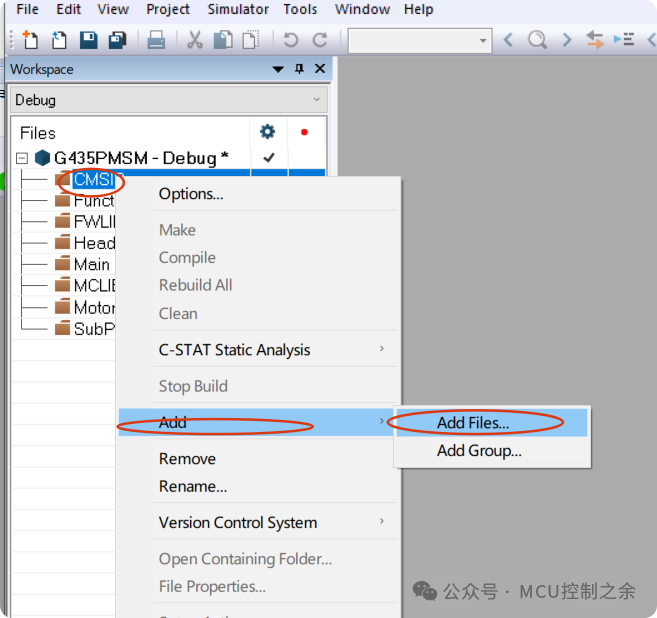Open the Workspace panel options arrow
The height and width of the screenshot is (618, 657).
(278, 69)
